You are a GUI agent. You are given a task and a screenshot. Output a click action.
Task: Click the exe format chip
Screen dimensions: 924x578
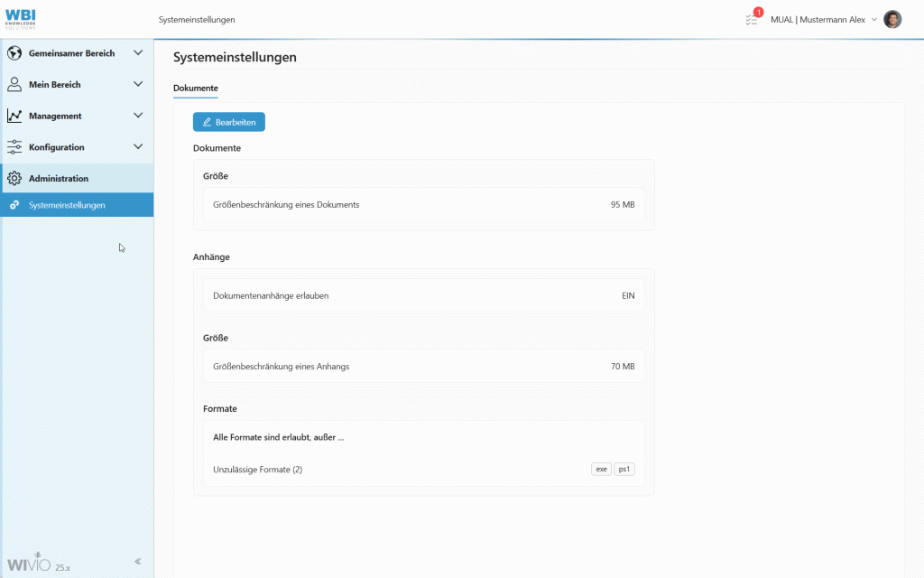tap(601, 469)
